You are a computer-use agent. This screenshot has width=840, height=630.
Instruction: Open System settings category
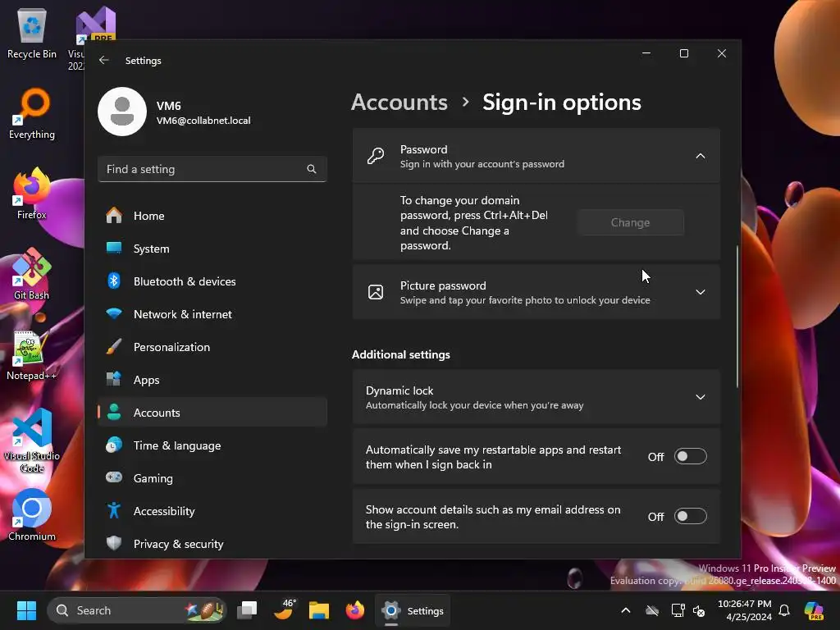(212, 249)
